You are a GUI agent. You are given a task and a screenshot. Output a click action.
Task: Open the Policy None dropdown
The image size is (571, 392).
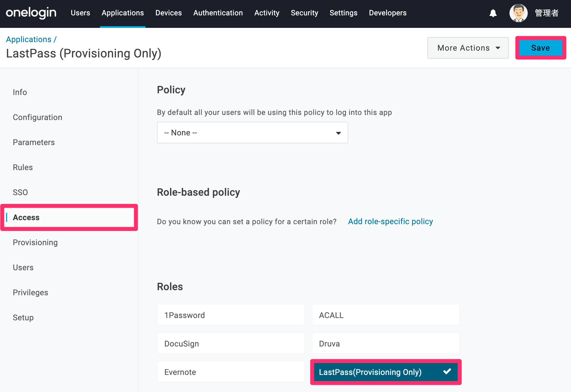pos(252,133)
